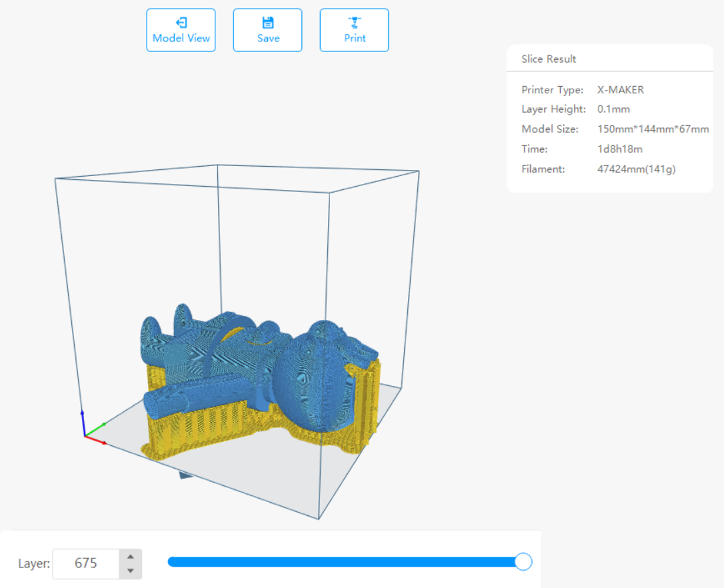This screenshot has height=588, width=724.
Task: Click the XYZ axis origin gizmo
Action: [93, 429]
